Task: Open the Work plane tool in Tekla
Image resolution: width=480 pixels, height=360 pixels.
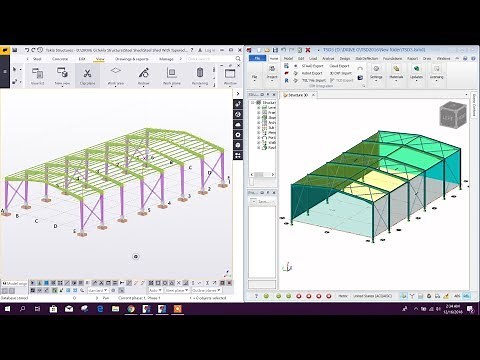Action: [172, 76]
